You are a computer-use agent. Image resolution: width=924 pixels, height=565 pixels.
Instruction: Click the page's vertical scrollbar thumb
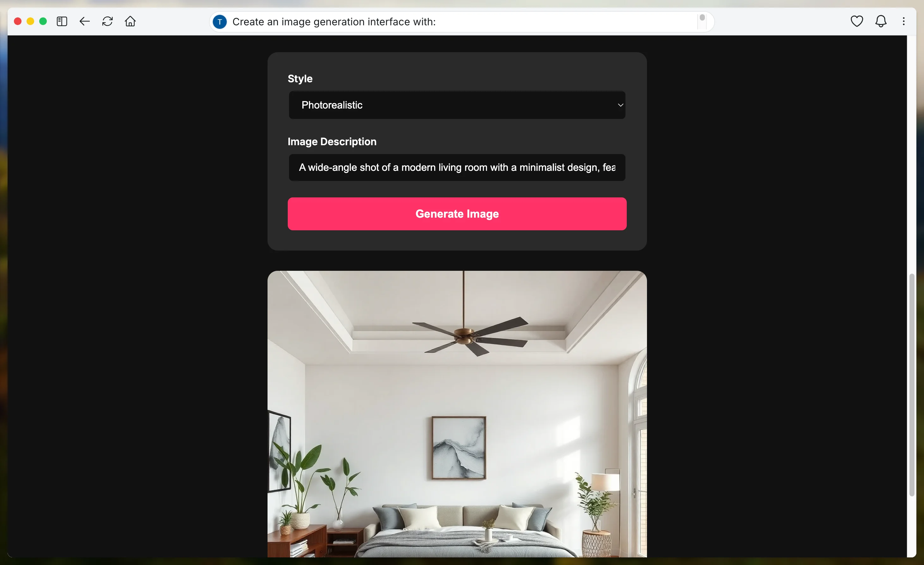tap(912, 385)
